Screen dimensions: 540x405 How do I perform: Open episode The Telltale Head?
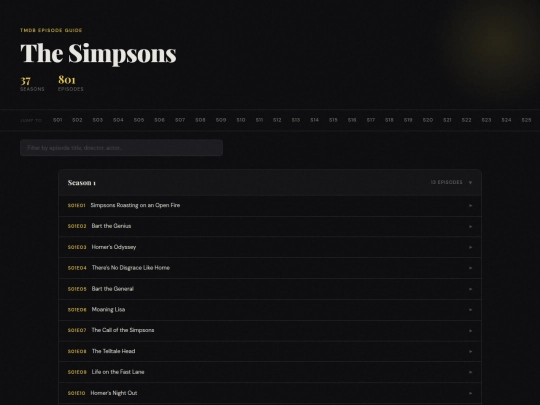[113, 351]
